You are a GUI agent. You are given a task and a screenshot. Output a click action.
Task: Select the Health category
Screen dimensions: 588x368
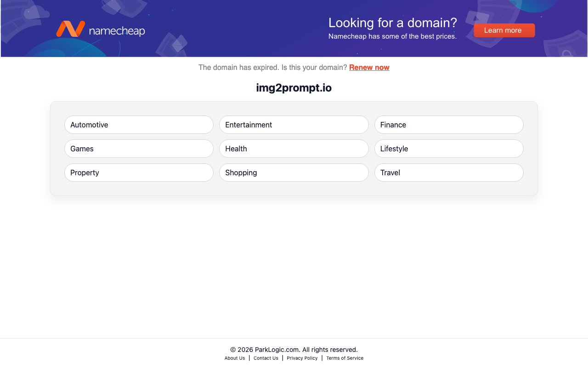294,149
